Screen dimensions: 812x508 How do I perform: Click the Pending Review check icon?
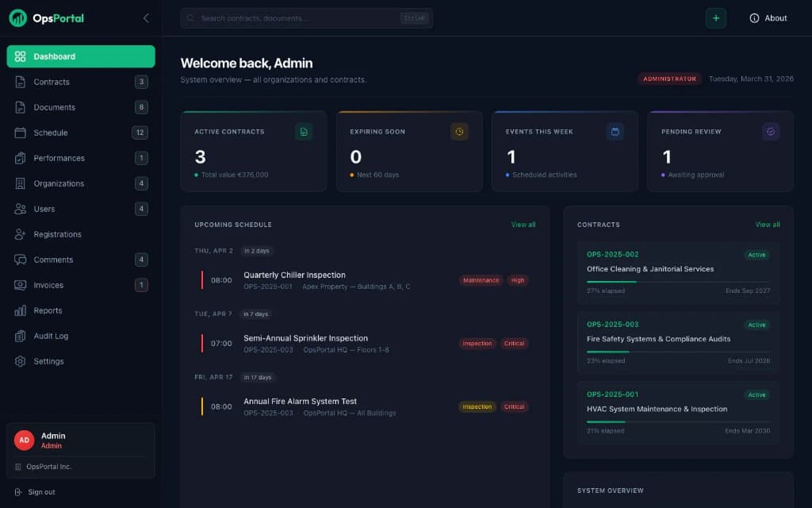point(771,132)
